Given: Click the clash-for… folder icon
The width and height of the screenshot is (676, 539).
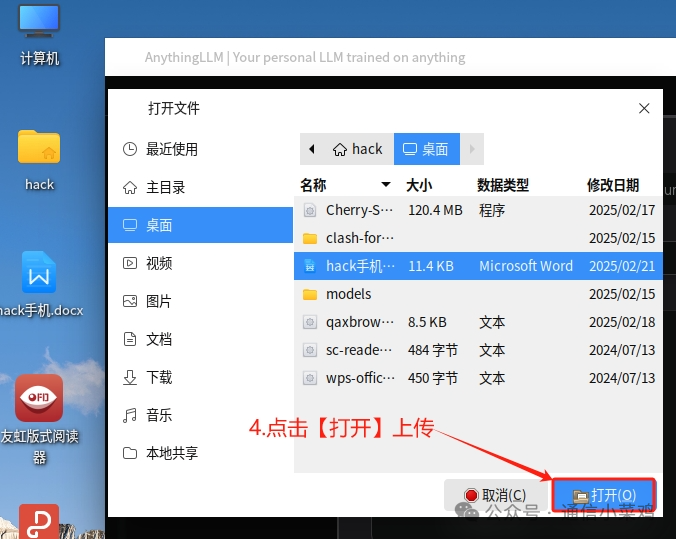Looking at the screenshot, I should (310, 238).
